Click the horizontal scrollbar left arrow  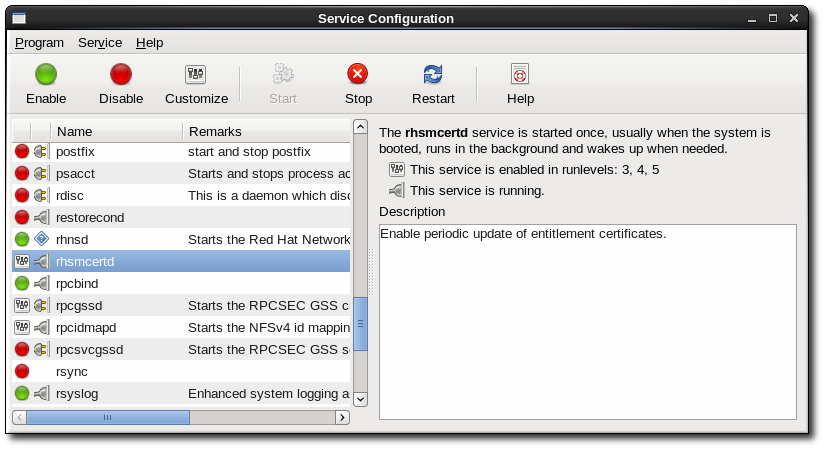coord(19,417)
